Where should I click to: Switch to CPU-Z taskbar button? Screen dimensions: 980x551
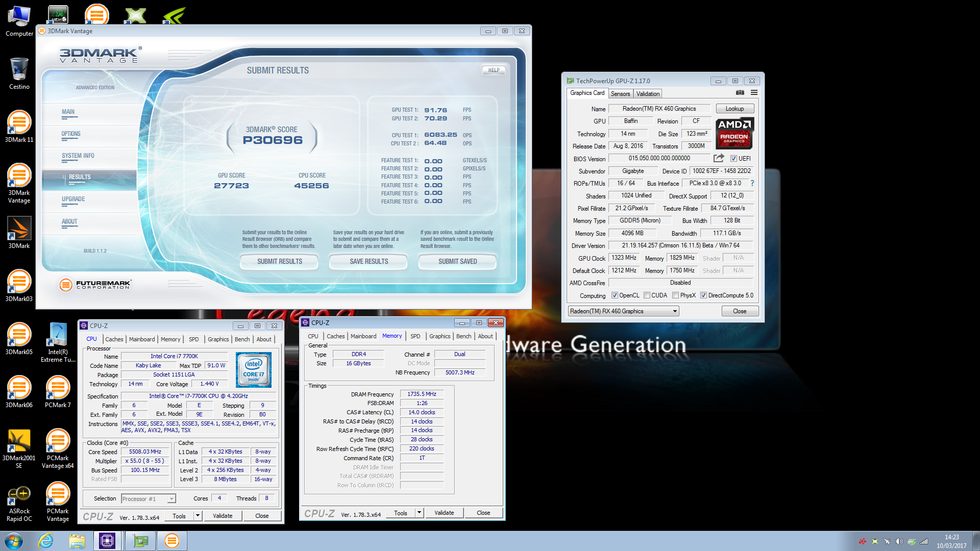coord(107,541)
